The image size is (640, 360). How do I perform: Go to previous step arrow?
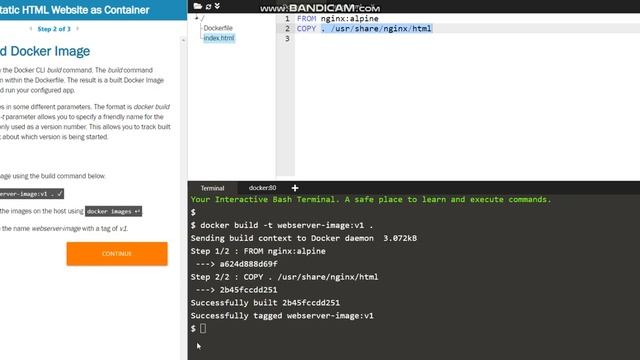coord(31,29)
